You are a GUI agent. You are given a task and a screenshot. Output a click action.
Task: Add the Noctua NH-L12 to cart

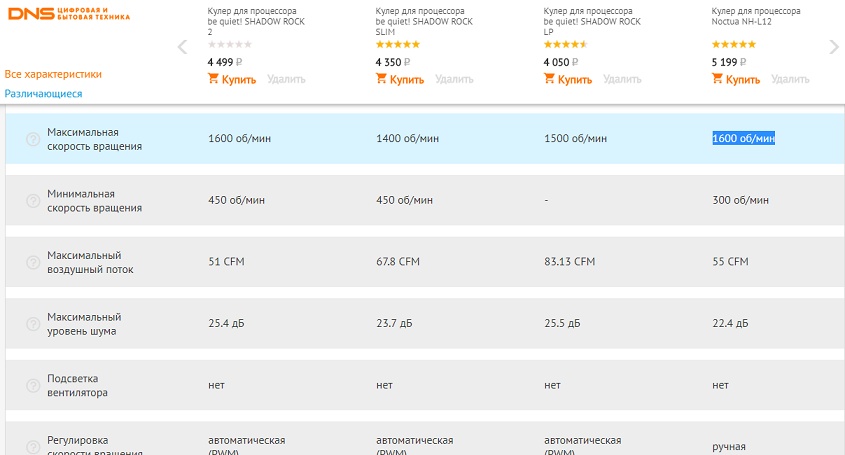(736, 79)
